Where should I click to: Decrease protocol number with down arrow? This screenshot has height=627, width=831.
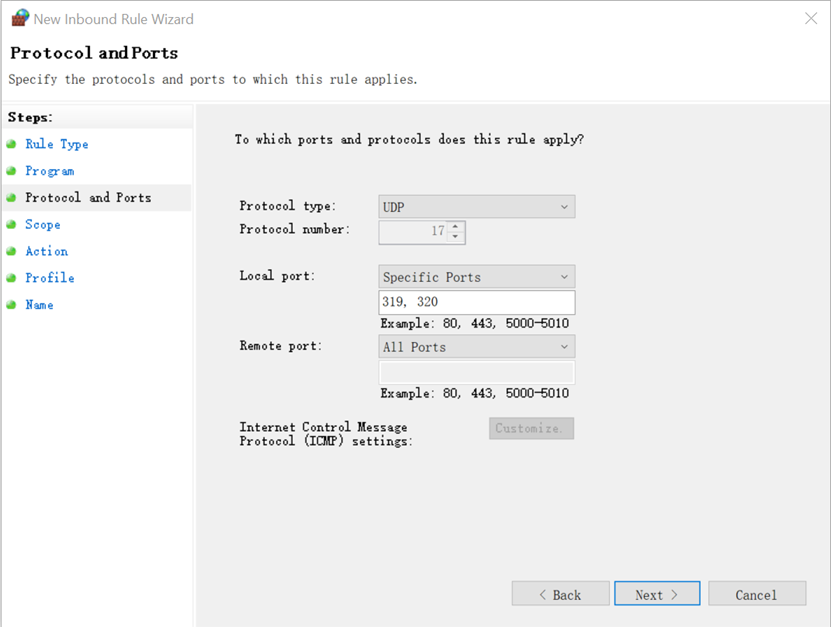tap(455, 237)
